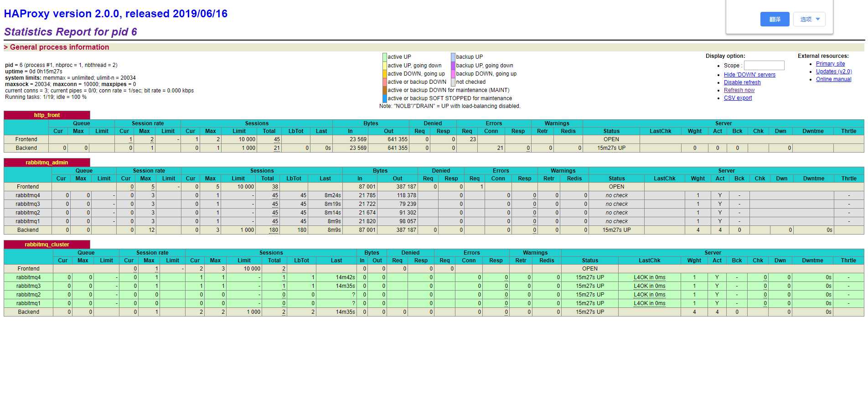Click rabbitmq4 in rabbitmq_admin table
This screenshot has height=419, width=868.
(x=28, y=195)
